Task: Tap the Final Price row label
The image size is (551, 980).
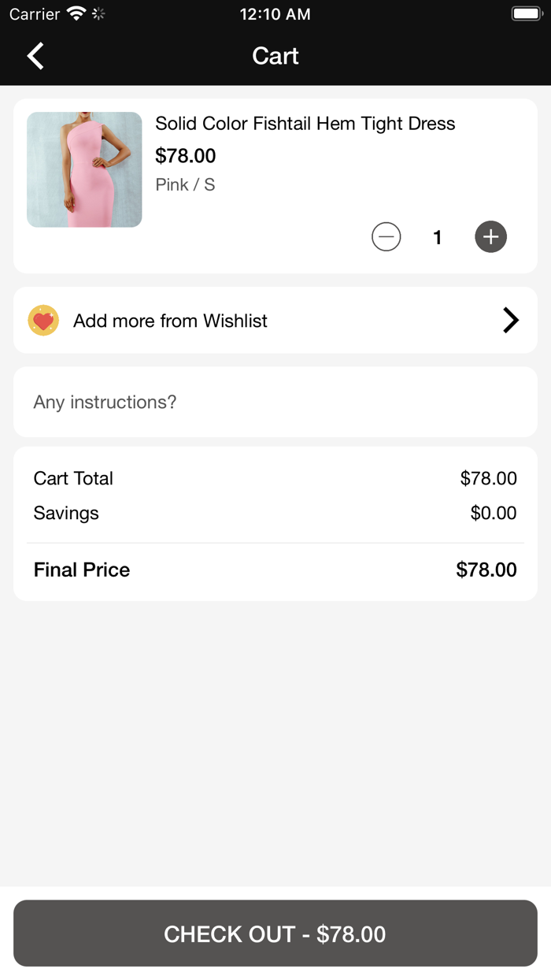Action: pos(82,570)
